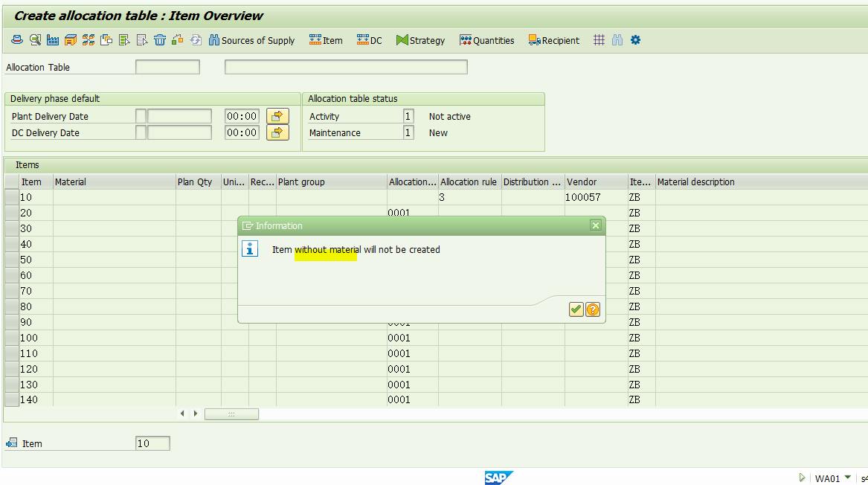This screenshot has width=868, height=485.
Task: Click the green select all icon
Action: coord(124,40)
